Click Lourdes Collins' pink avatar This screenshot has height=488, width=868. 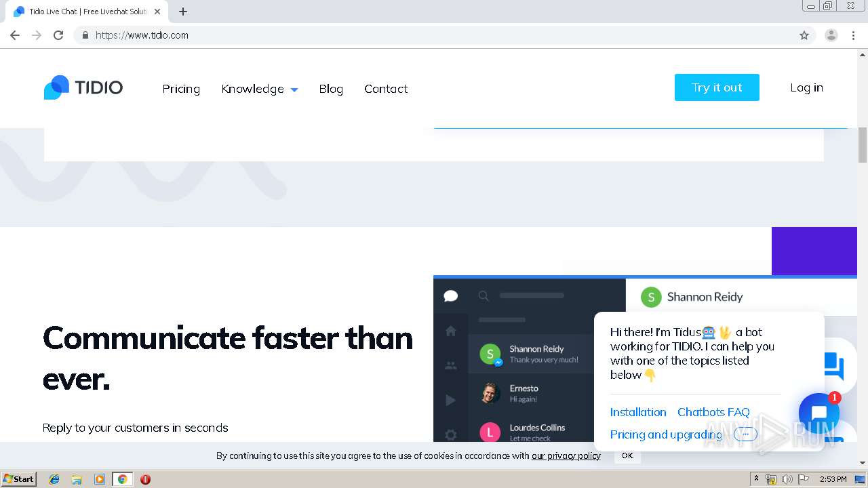coord(490,432)
